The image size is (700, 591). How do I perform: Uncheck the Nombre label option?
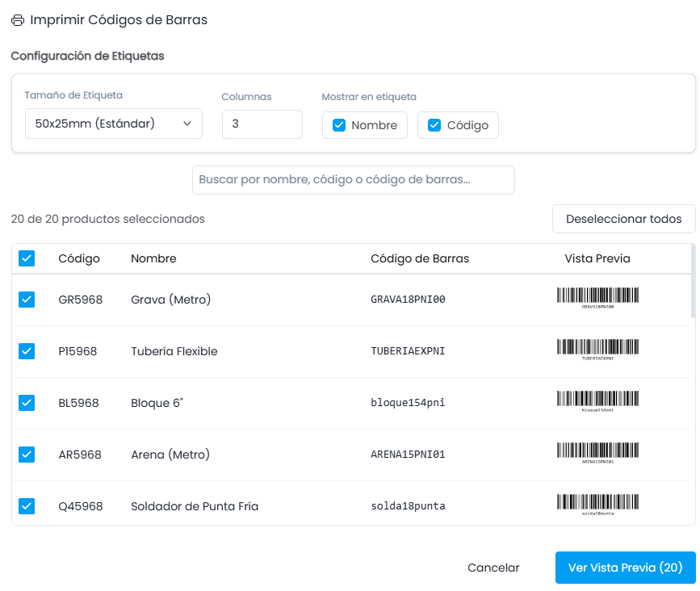tap(339, 125)
